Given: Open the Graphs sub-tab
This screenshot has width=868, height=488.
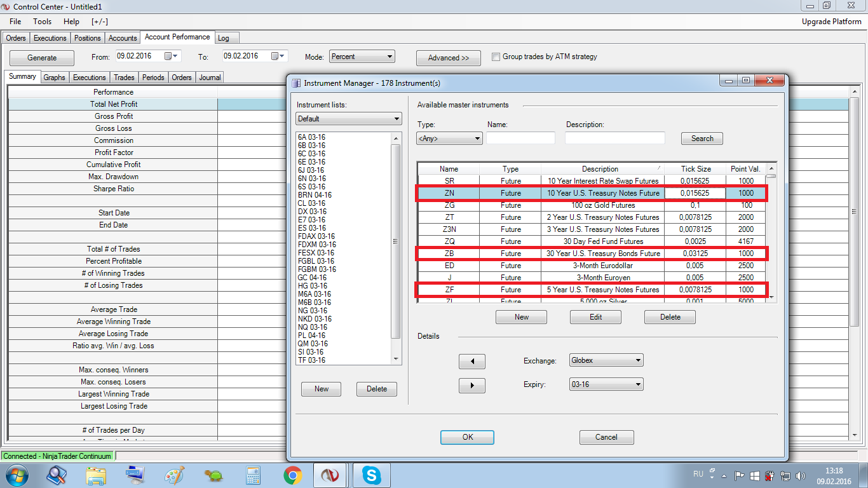Looking at the screenshot, I should coord(55,78).
